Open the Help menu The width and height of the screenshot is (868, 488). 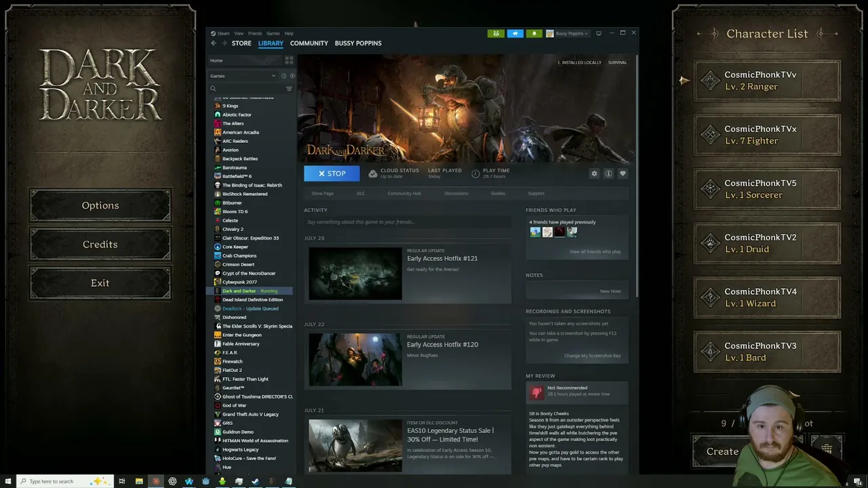tap(289, 33)
